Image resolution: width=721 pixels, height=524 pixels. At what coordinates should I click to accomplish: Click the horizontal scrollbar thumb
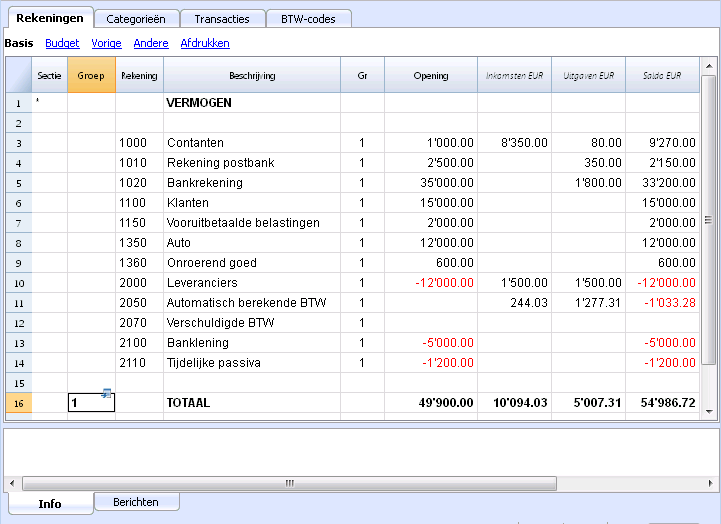[x=290, y=483]
